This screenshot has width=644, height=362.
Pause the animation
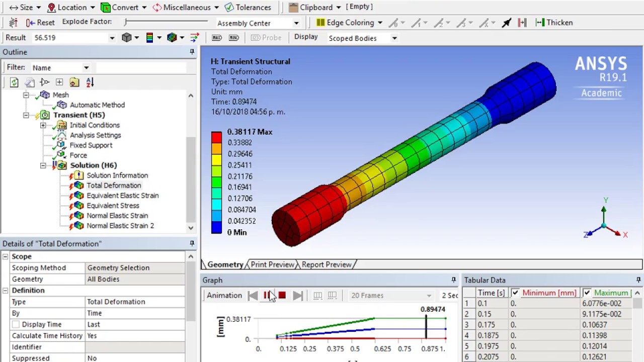267,296
